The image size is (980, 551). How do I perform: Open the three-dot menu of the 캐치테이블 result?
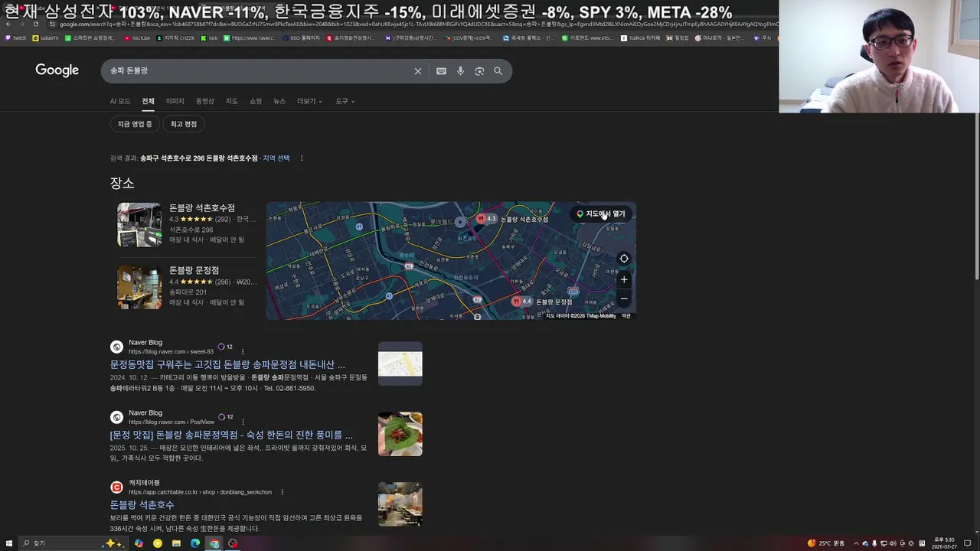[x=283, y=492]
